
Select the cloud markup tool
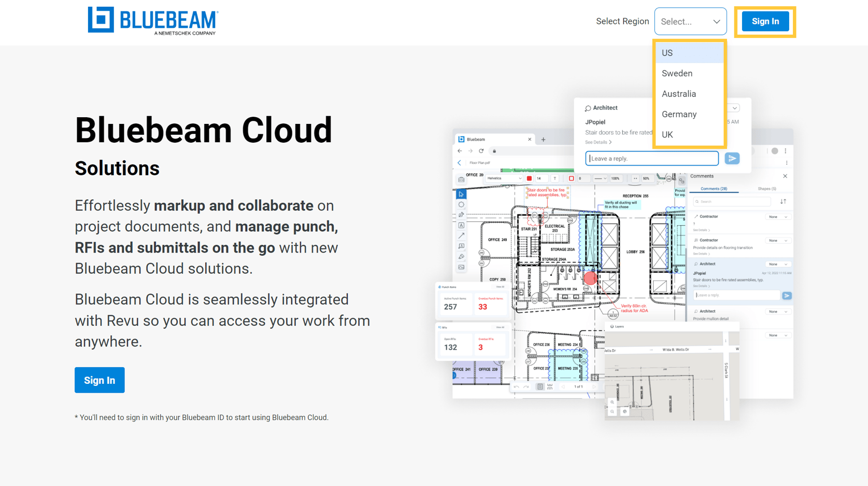461,204
